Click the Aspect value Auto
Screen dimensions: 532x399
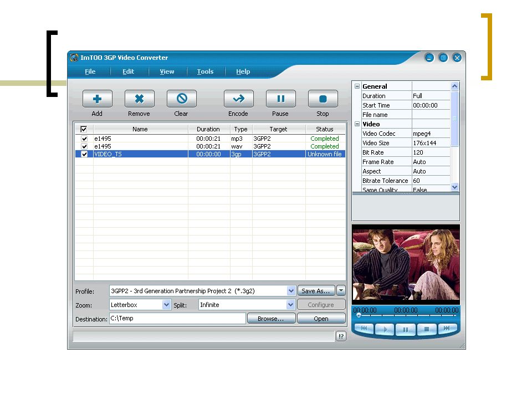tap(431, 171)
